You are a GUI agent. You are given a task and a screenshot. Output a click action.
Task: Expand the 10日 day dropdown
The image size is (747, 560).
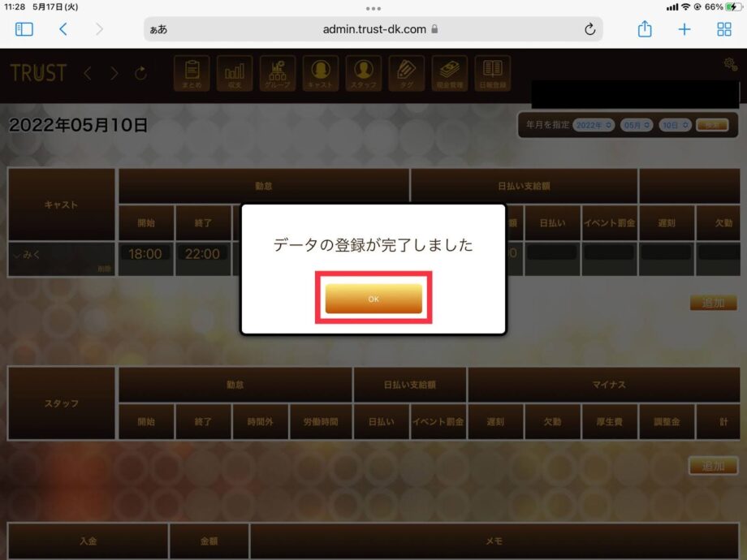tap(675, 125)
